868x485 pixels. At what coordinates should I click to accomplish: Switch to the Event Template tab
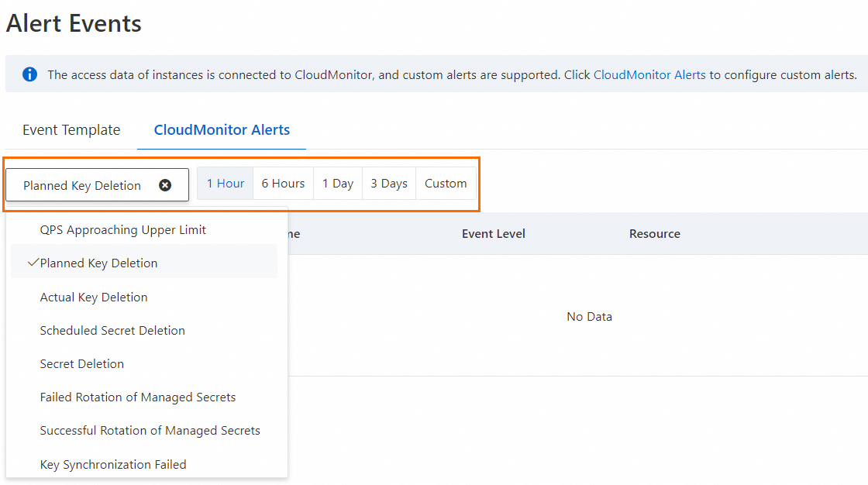[x=71, y=130]
